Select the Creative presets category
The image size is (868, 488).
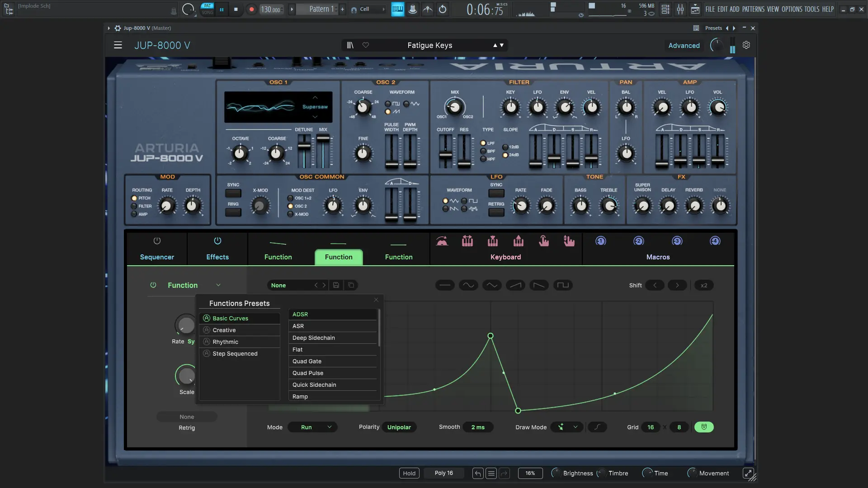(x=224, y=330)
